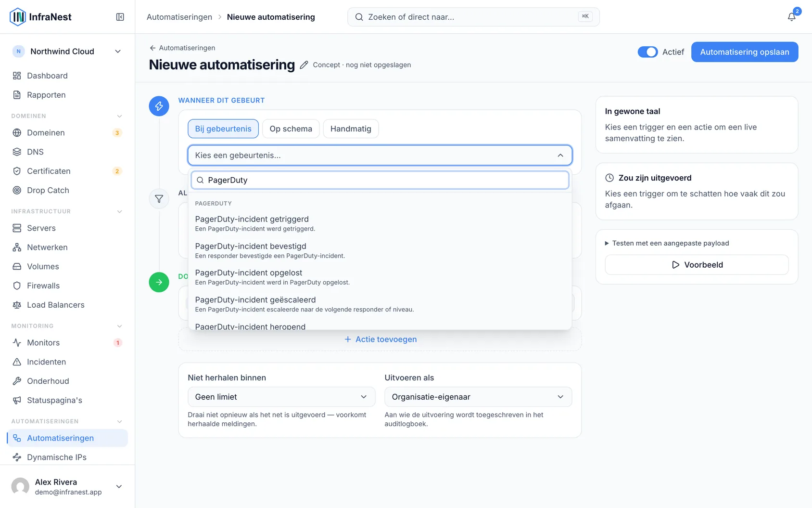Collapse the Monitoring sidebar section
The width and height of the screenshot is (812, 508).
(x=119, y=326)
